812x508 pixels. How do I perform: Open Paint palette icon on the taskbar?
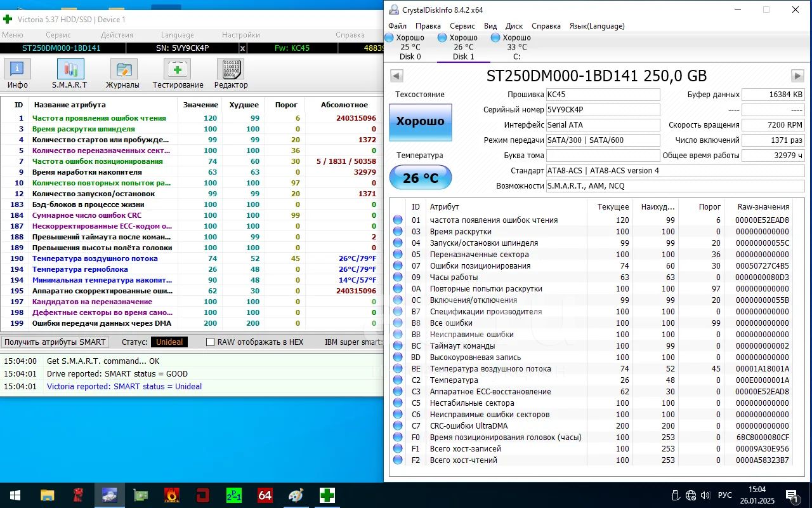point(296,495)
